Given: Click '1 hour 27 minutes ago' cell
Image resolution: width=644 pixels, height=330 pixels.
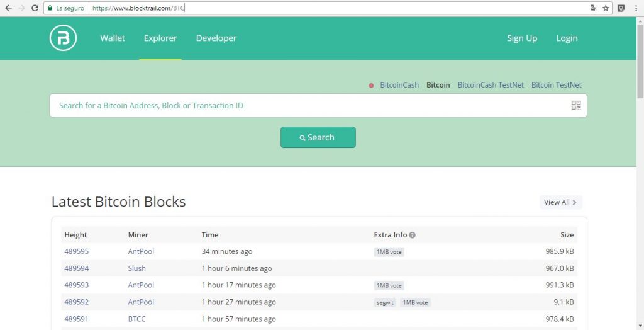Looking at the screenshot, I should point(238,302).
